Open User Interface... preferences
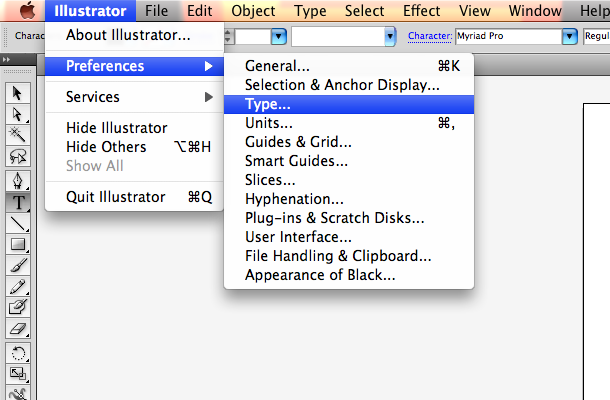The image size is (610, 400). [x=349, y=237]
